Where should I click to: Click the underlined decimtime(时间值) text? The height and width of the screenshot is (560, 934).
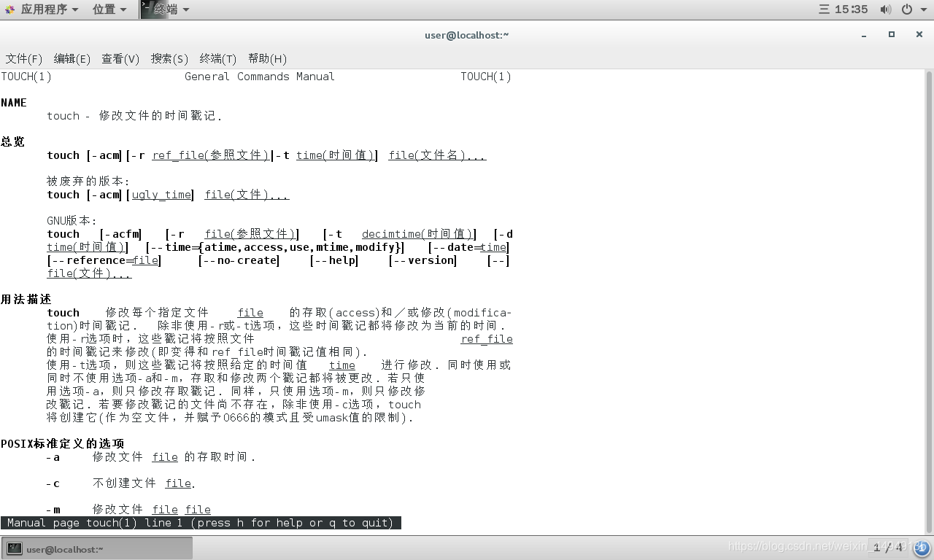pyautogui.click(x=417, y=234)
